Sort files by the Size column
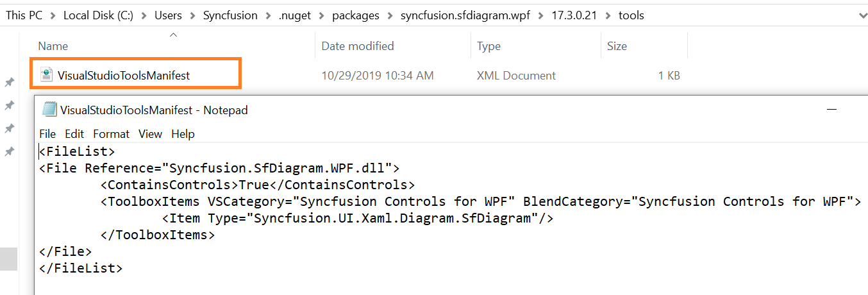Viewport: 868px width, 295px height. click(617, 46)
